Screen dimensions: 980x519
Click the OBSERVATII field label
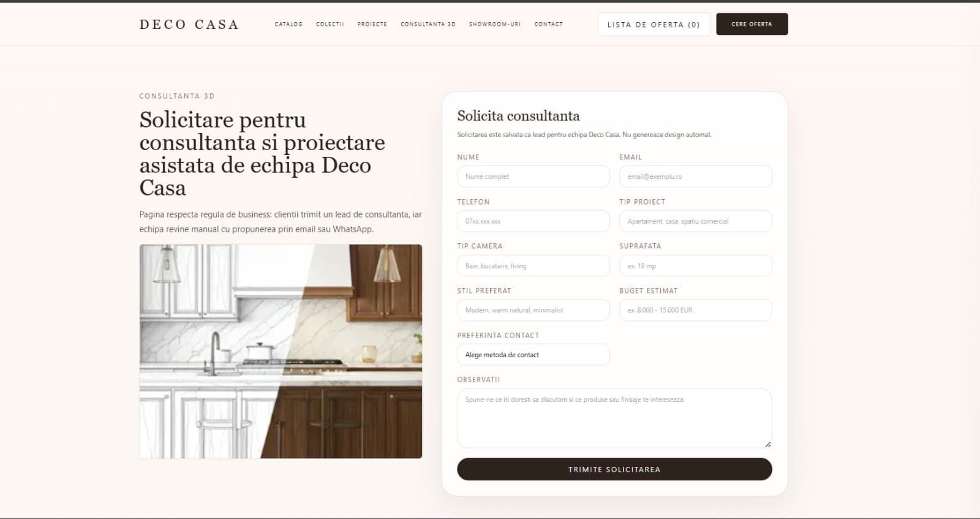coord(478,380)
